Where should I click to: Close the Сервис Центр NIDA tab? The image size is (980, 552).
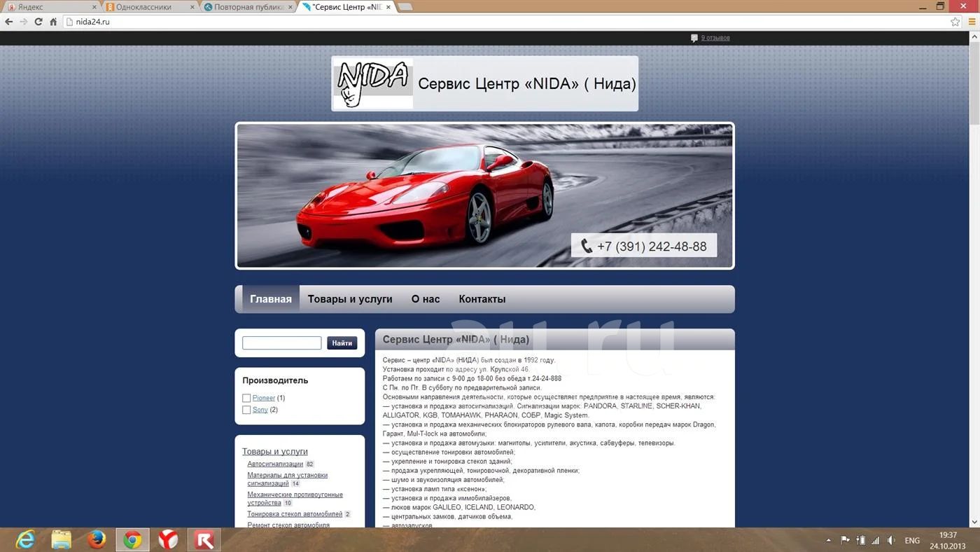(388, 7)
